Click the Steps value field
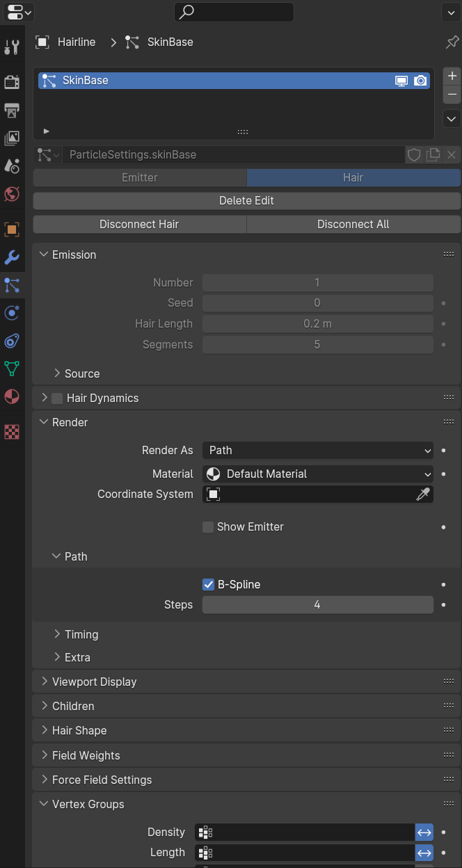The width and height of the screenshot is (462, 868). click(x=317, y=604)
